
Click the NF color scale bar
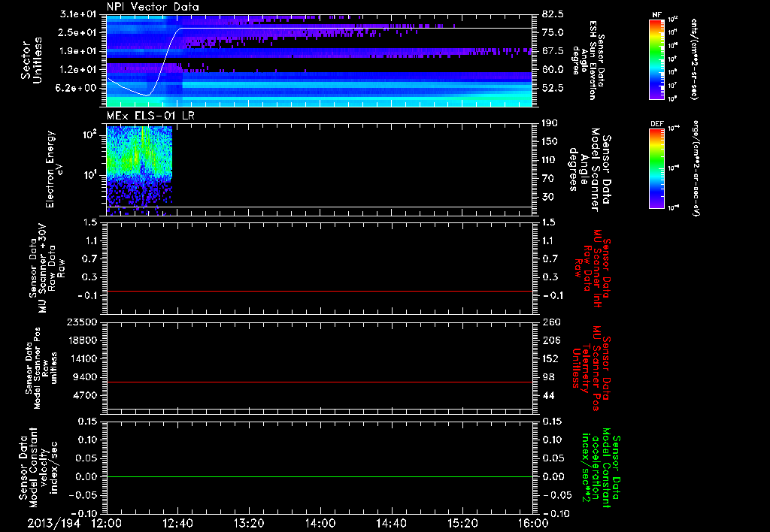click(x=657, y=59)
